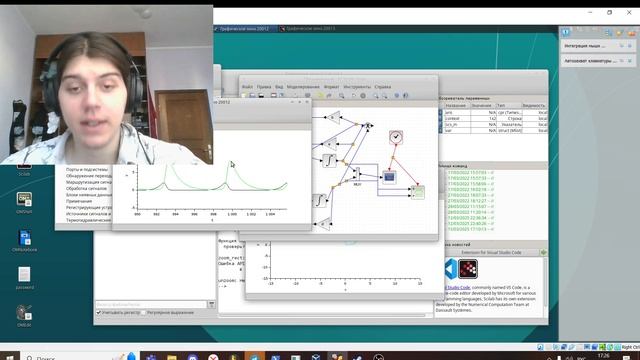Select the MUX block in the diagram
This screenshot has height=360, width=640.
[357, 174]
